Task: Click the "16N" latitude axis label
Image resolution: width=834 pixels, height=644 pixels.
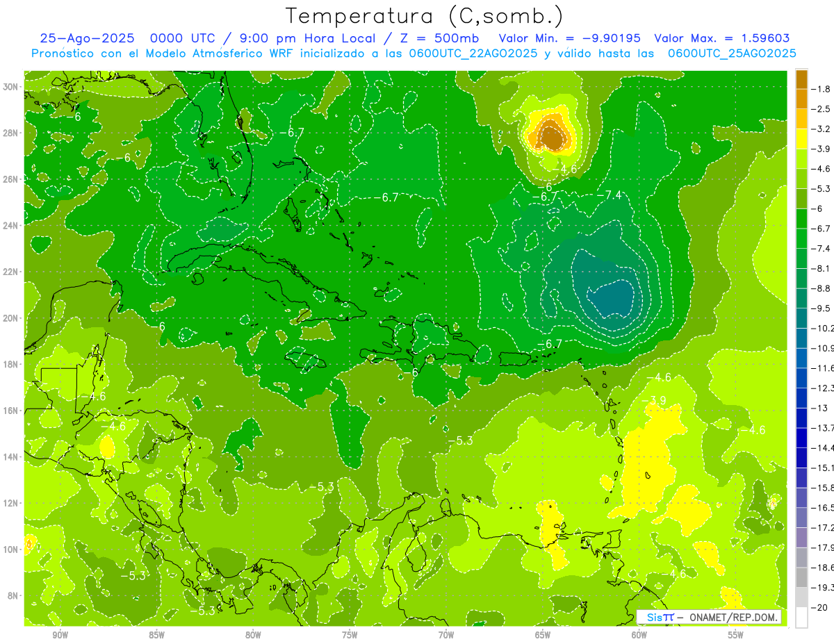Action: click(11, 411)
